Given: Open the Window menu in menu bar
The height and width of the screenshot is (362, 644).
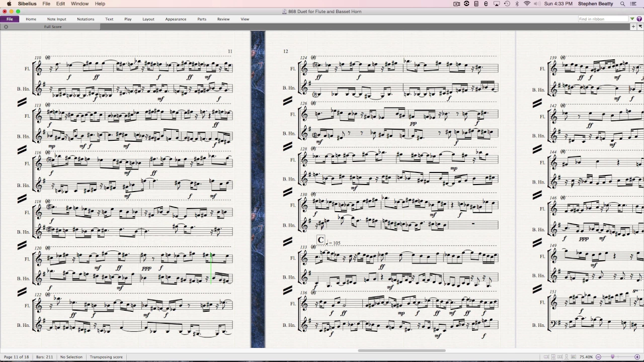Looking at the screenshot, I should [x=79, y=4].
